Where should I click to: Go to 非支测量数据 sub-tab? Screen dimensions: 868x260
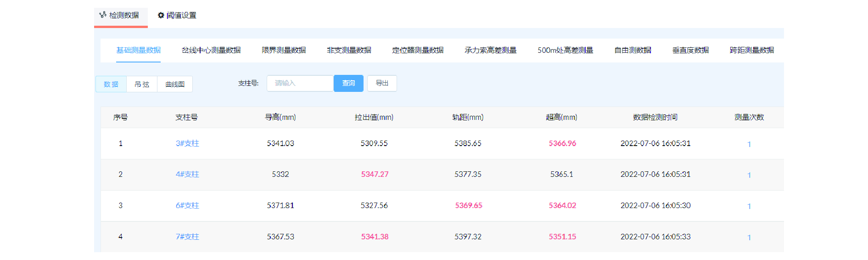349,50
